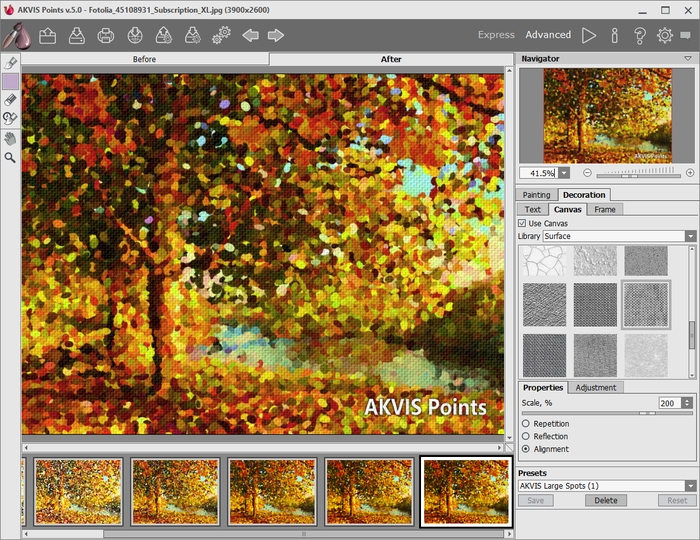Run image processing with play button
This screenshot has width=700, height=540.
pos(589,35)
